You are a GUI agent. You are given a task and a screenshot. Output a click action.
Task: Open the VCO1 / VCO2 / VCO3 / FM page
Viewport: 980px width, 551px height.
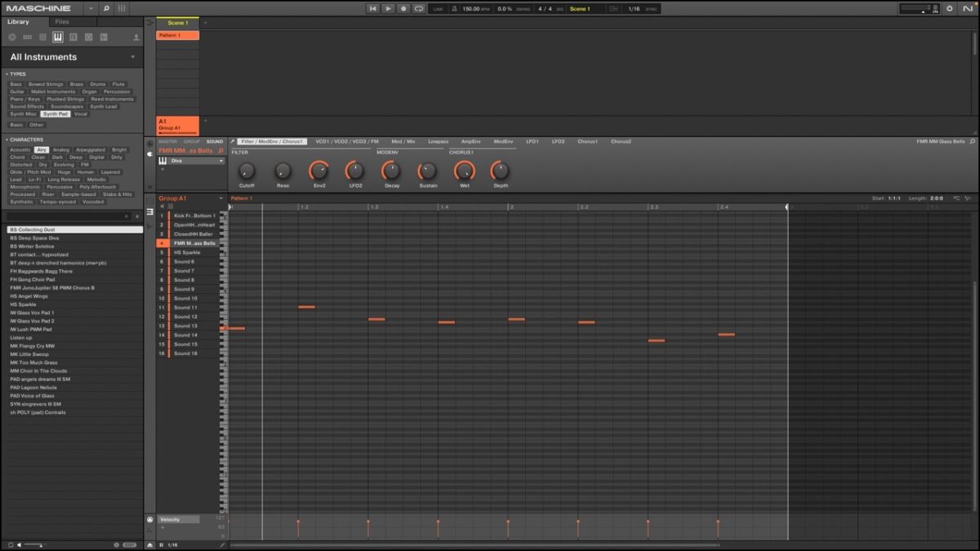(346, 141)
